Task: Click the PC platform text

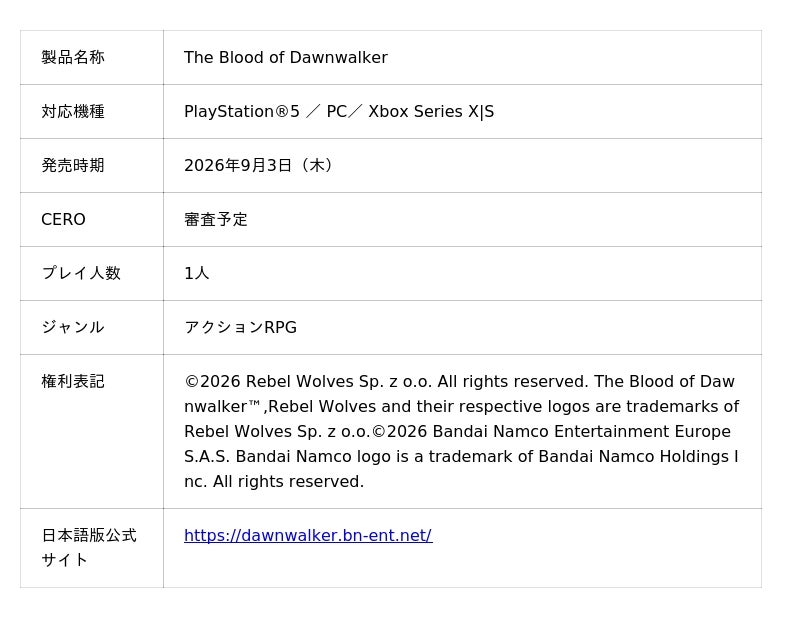Action: point(336,112)
